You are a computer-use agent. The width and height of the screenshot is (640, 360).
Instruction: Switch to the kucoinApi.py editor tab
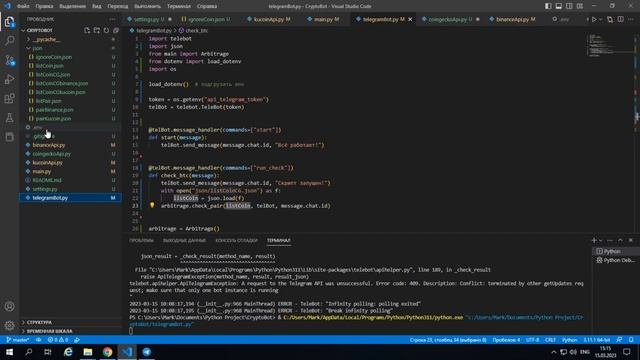pyautogui.click(x=271, y=19)
